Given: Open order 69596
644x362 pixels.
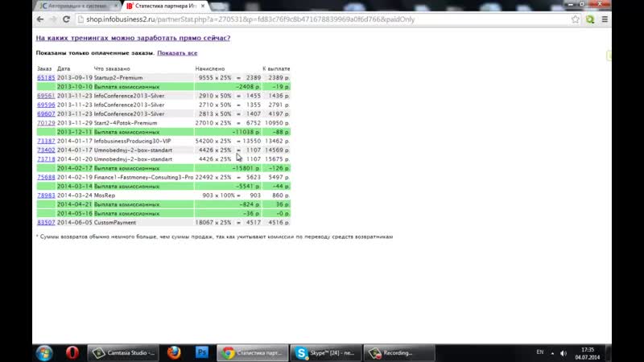Looking at the screenshot, I should [x=46, y=105].
